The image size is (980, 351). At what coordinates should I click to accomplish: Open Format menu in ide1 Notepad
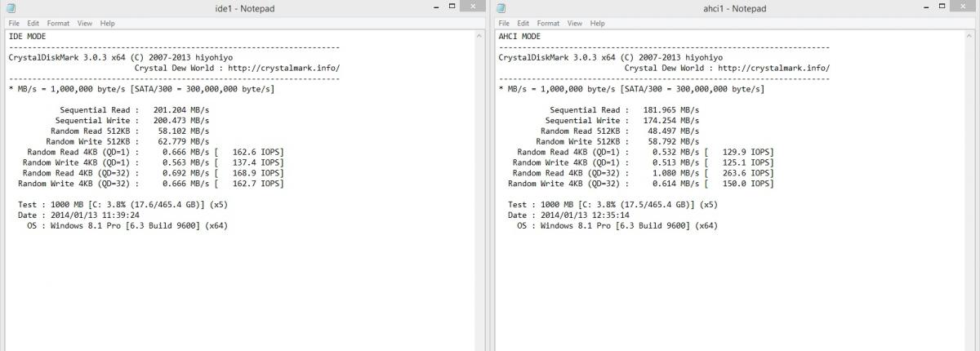click(x=58, y=24)
